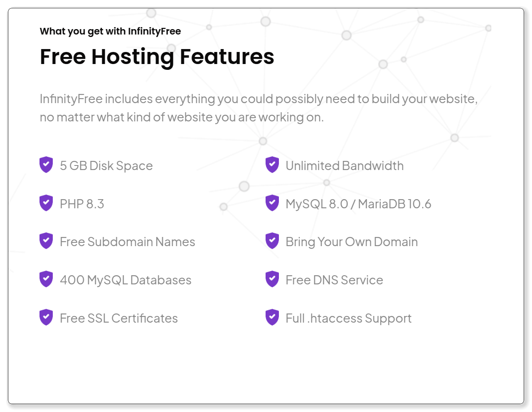
Task: Click shield icon next to Full .htaccess Support
Action: point(272,317)
